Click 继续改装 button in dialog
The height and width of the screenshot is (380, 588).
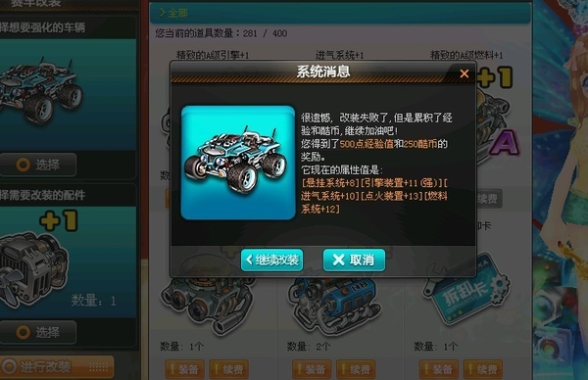click(x=271, y=260)
